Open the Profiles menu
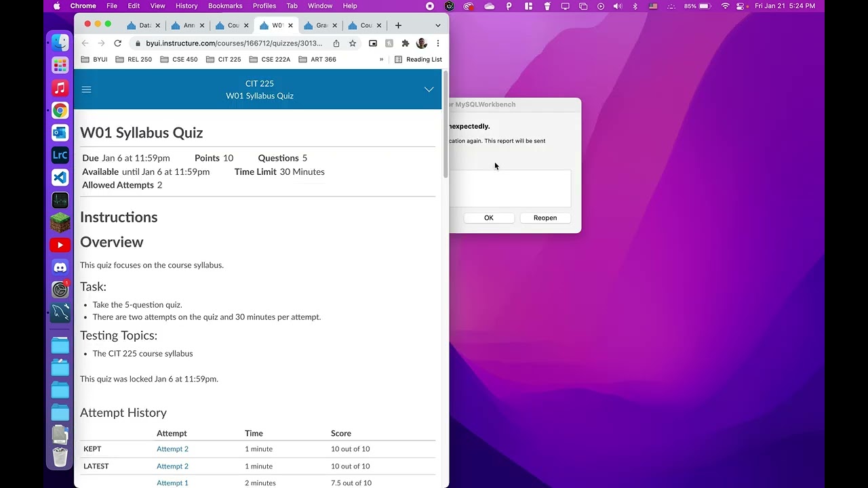Image resolution: width=868 pixels, height=488 pixels. click(264, 6)
